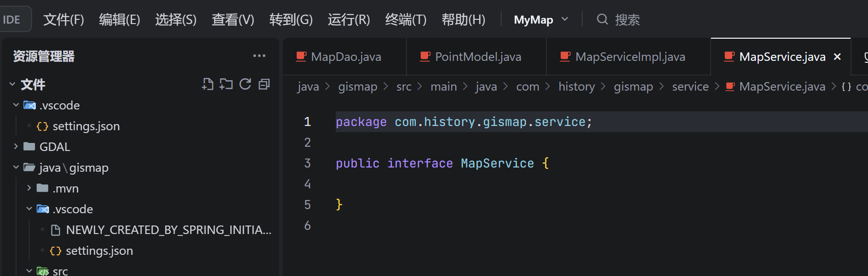Click the refresh explorer icon
Image resolution: width=868 pixels, height=276 pixels.
click(245, 84)
